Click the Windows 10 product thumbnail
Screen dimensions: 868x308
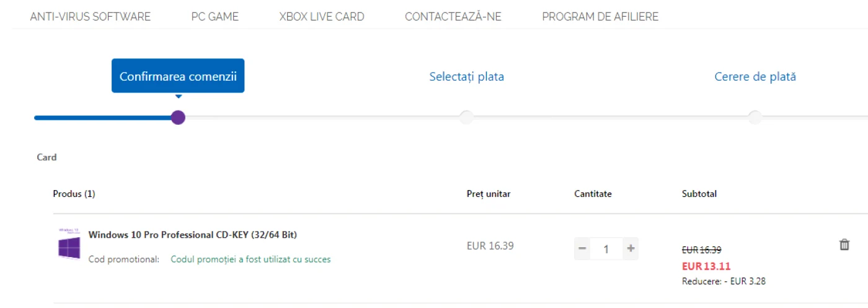(69, 243)
